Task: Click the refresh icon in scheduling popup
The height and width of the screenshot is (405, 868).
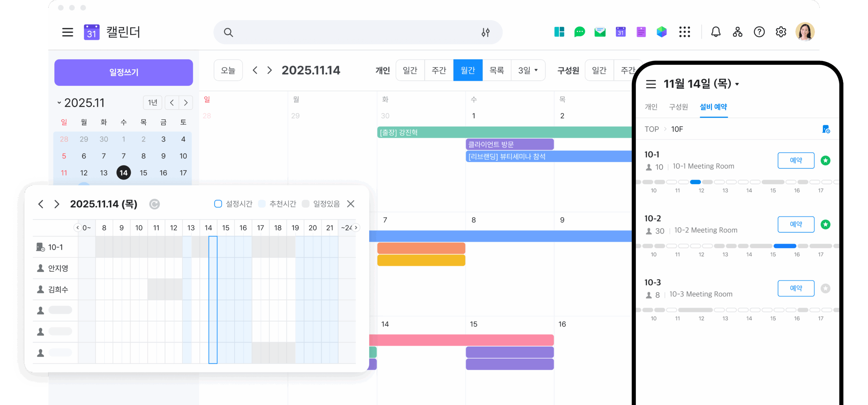Action: [155, 204]
